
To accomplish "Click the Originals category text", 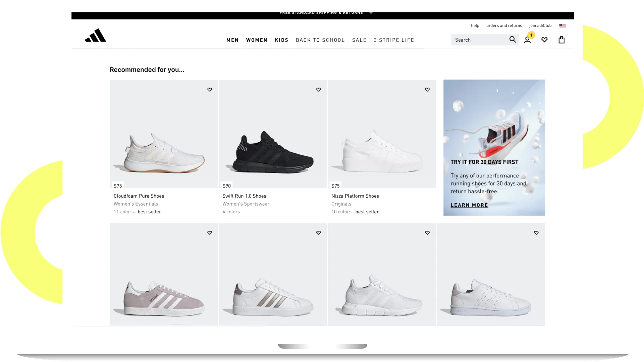I will (341, 204).
